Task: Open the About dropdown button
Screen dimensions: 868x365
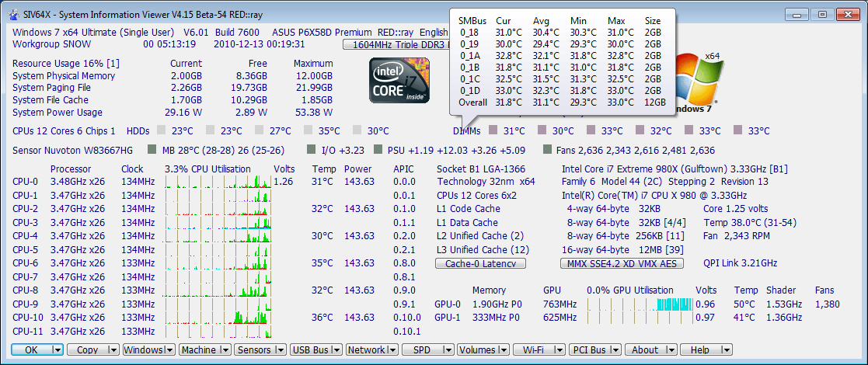Action: [x=651, y=349]
